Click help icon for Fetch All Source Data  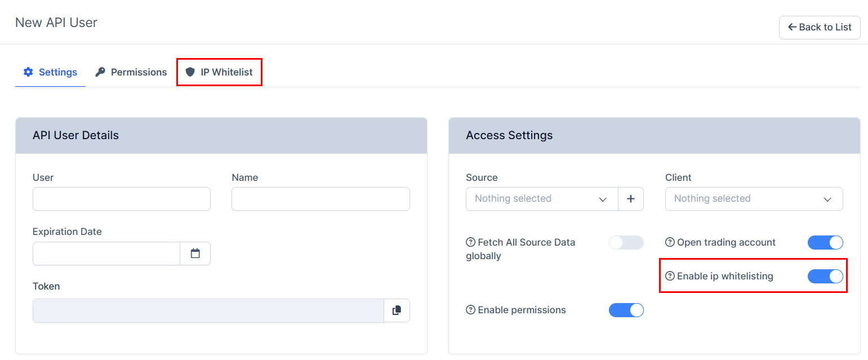[x=471, y=242]
